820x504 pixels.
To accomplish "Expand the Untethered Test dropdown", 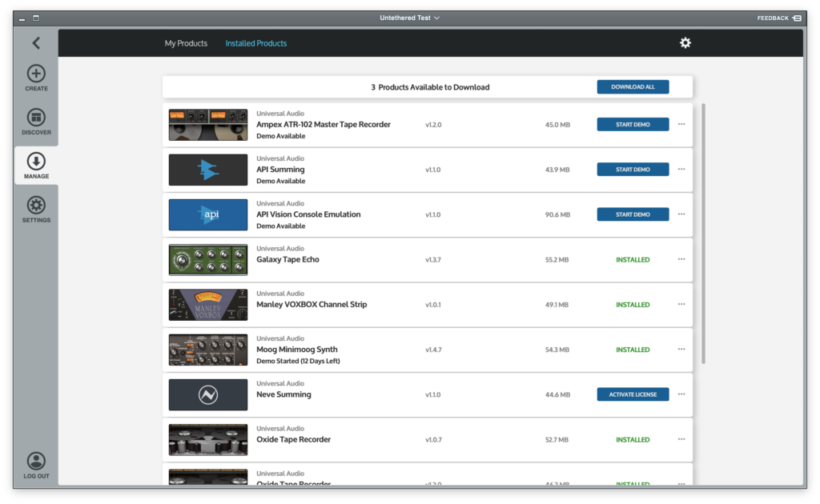I will (x=436, y=18).
